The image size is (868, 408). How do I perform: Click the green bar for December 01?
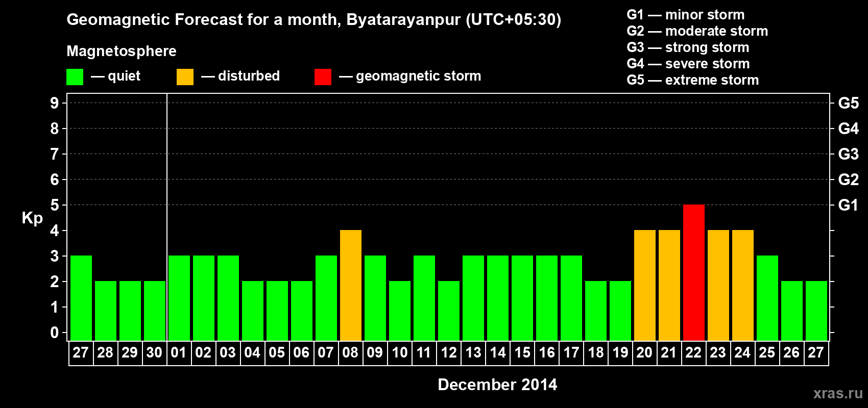click(179, 298)
